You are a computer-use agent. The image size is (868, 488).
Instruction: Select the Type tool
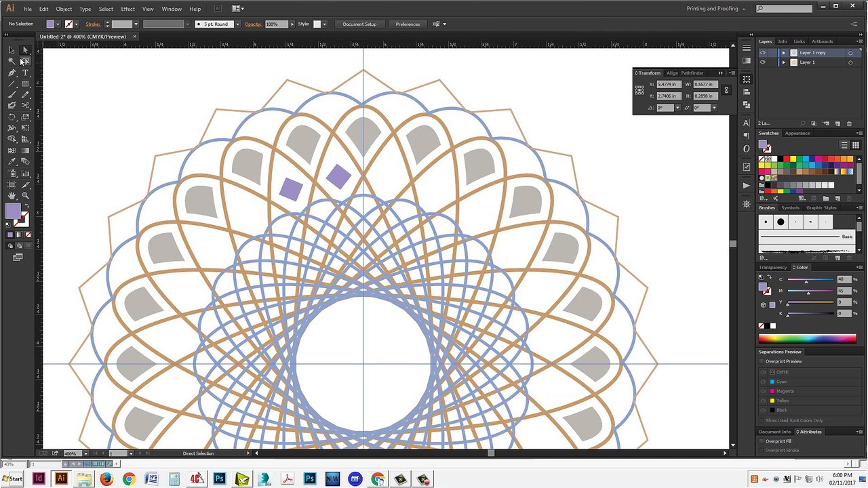(25, 73)
